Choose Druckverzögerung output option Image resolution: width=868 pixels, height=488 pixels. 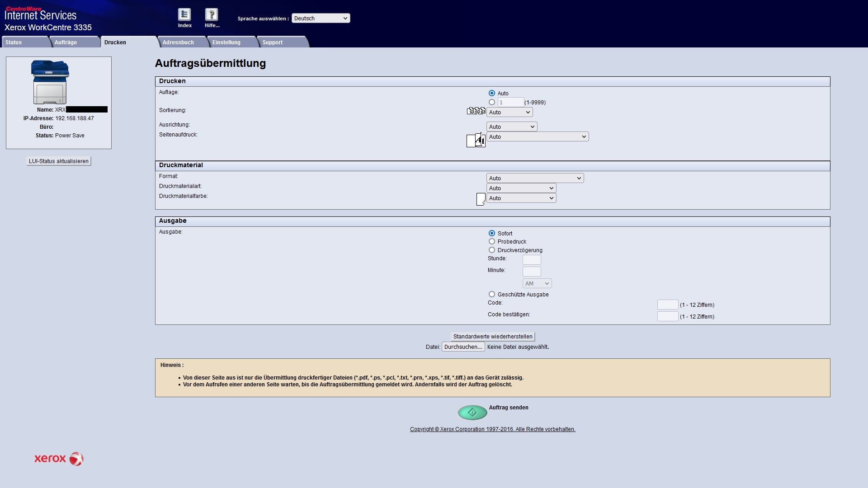click(x=492, y=250)
